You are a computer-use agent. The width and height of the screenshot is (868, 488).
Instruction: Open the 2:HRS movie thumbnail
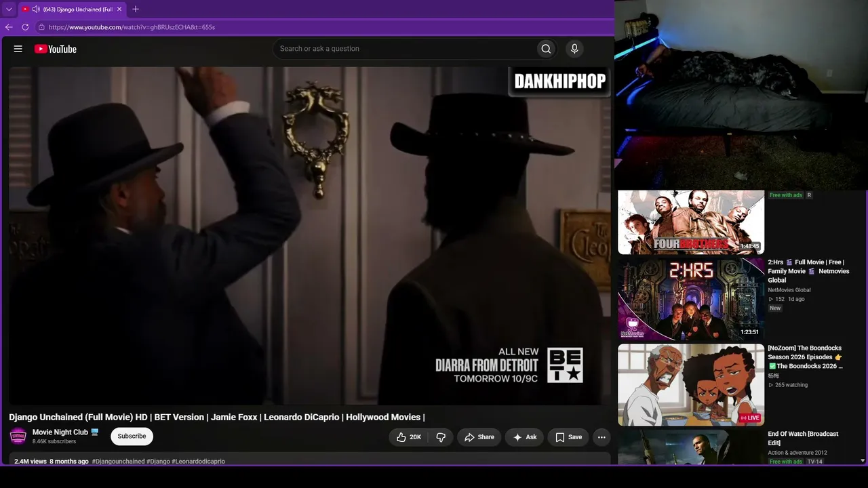(691, 299)
